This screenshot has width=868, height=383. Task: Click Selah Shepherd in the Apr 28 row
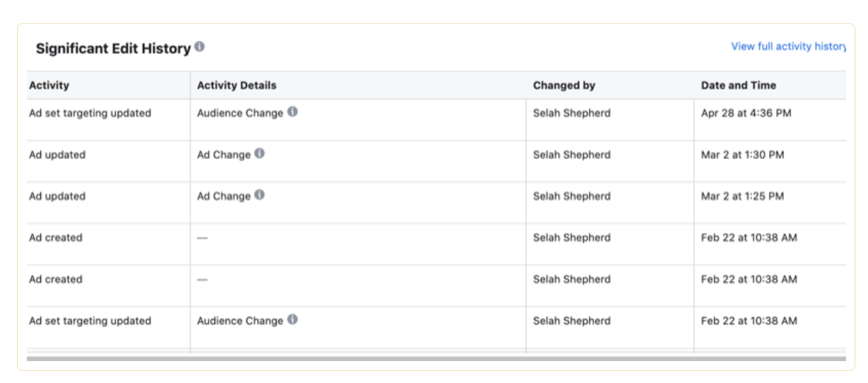572,113
